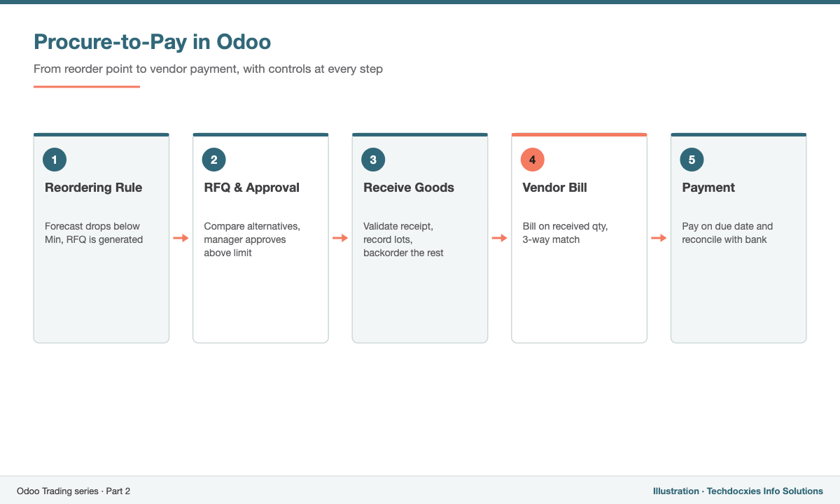
Task: Click the step 2 number badge
Action: (x=213, y=160)
